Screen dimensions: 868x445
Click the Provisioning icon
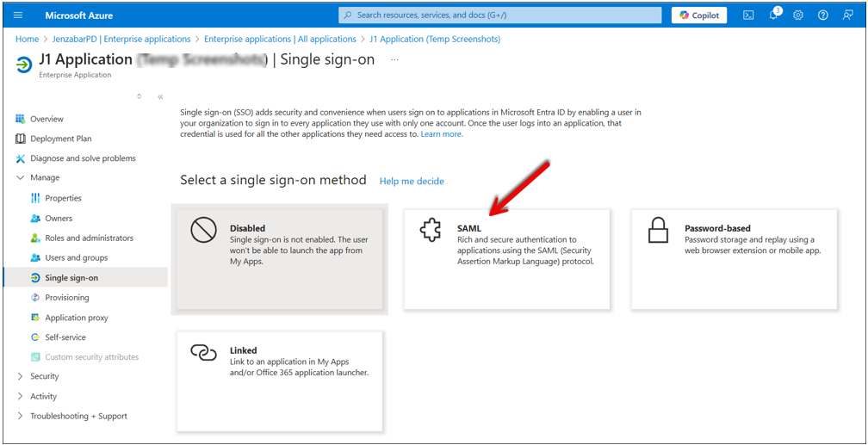tap(35, 298)
